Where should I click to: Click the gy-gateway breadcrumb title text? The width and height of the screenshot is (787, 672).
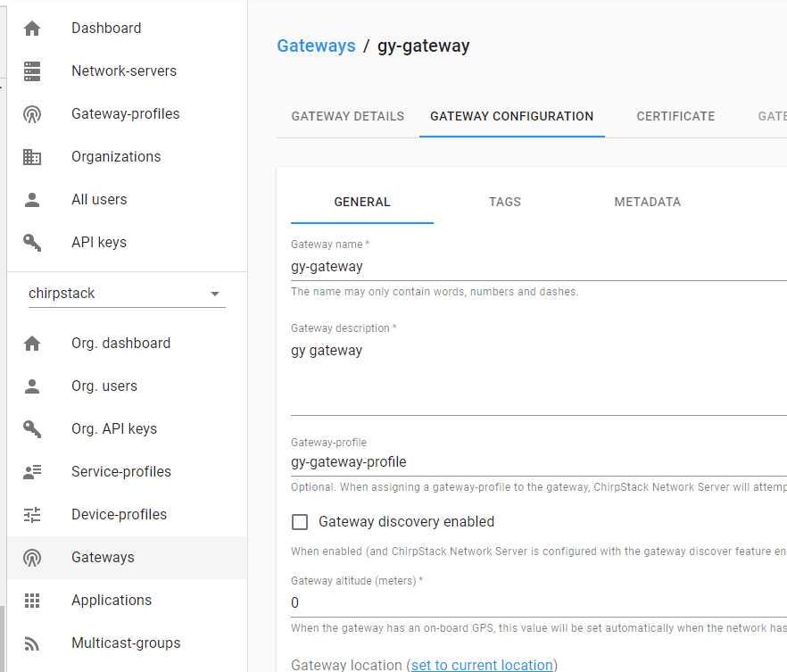(424, 46)
